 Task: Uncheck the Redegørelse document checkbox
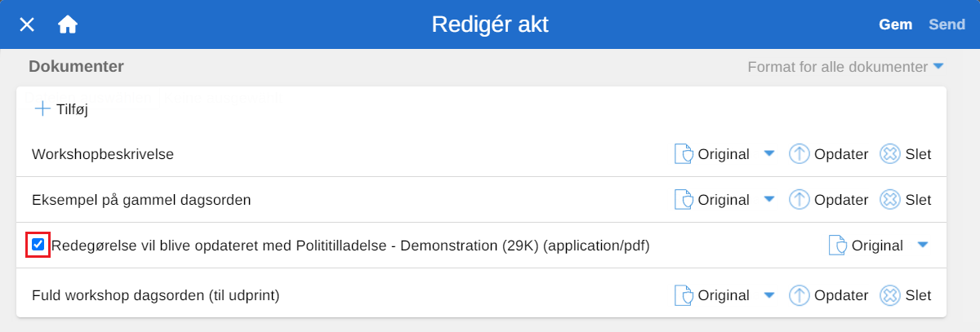click(x=38, y=245)
